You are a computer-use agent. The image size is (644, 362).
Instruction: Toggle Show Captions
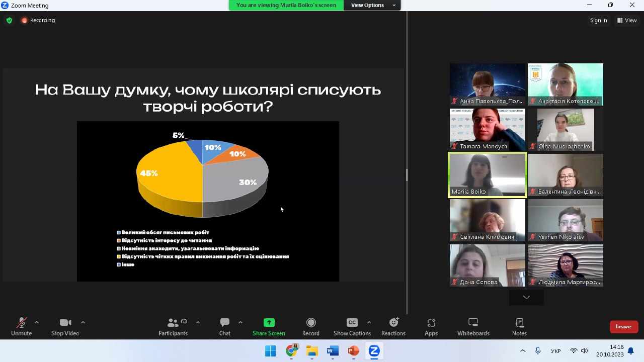point(352,326)
